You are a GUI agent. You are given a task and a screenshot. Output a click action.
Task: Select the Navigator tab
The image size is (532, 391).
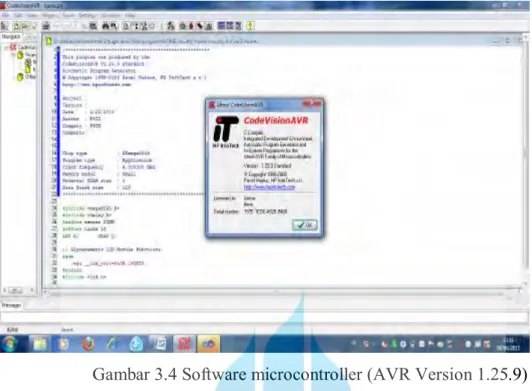click(x=11, y=36)
